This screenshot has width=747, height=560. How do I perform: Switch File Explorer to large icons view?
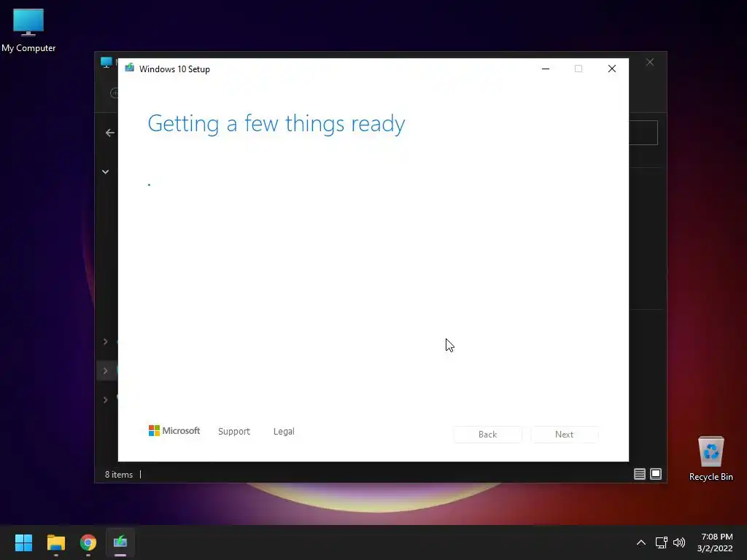656,474
